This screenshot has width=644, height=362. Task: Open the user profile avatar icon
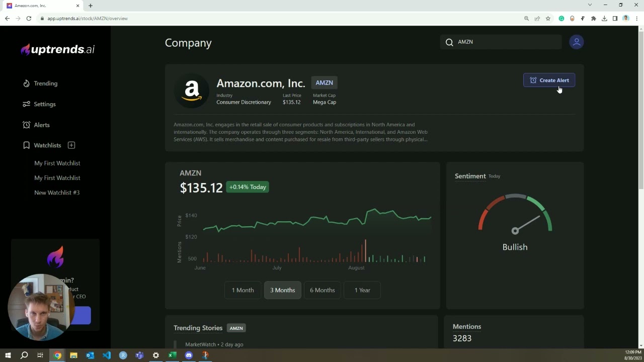point(577,42)
